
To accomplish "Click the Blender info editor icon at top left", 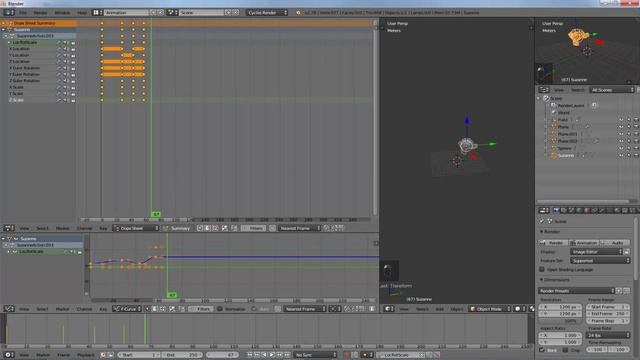I will [x=9, y=13].
